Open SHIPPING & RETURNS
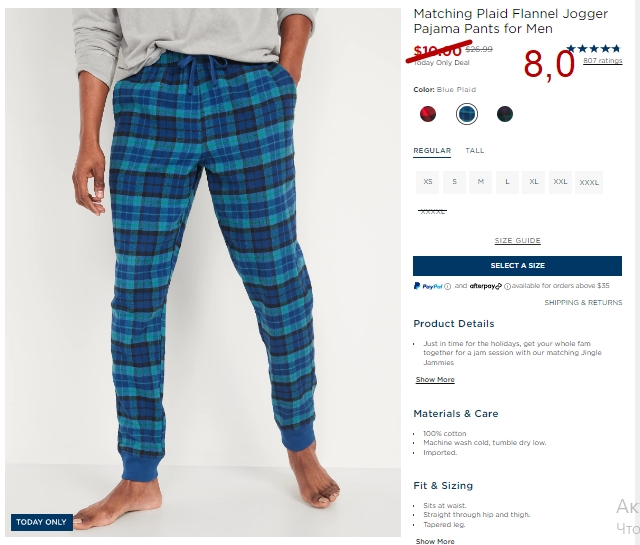 tap(583, 303)
